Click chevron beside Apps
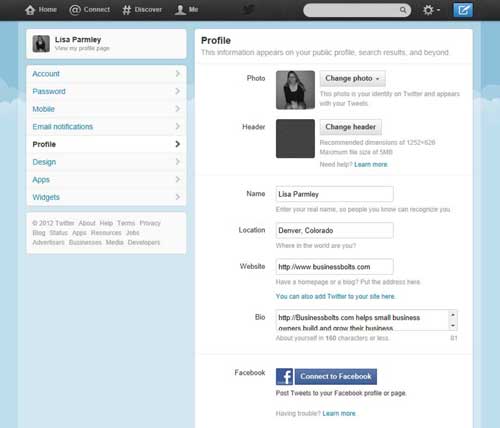The image size is (500, 428). click(x=178, y=179)
